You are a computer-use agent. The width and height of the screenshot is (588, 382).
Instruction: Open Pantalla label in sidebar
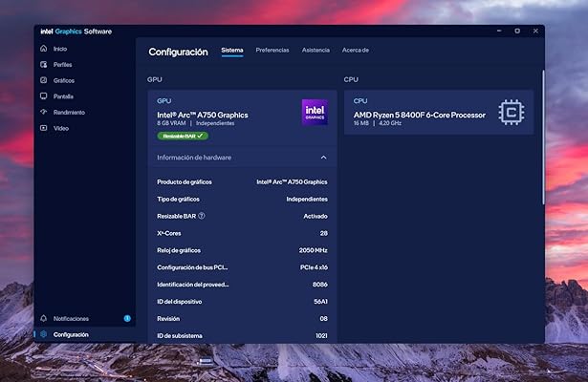pos(63,96)
